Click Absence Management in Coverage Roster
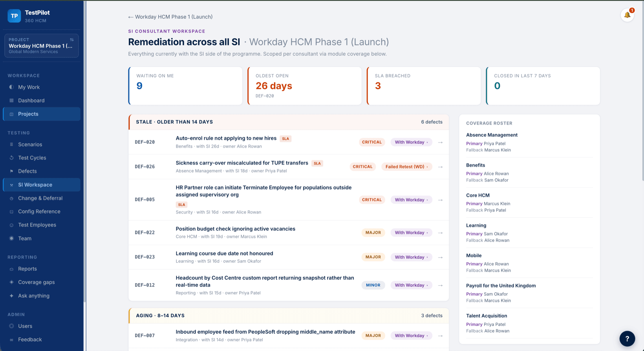 coord(492,135)
